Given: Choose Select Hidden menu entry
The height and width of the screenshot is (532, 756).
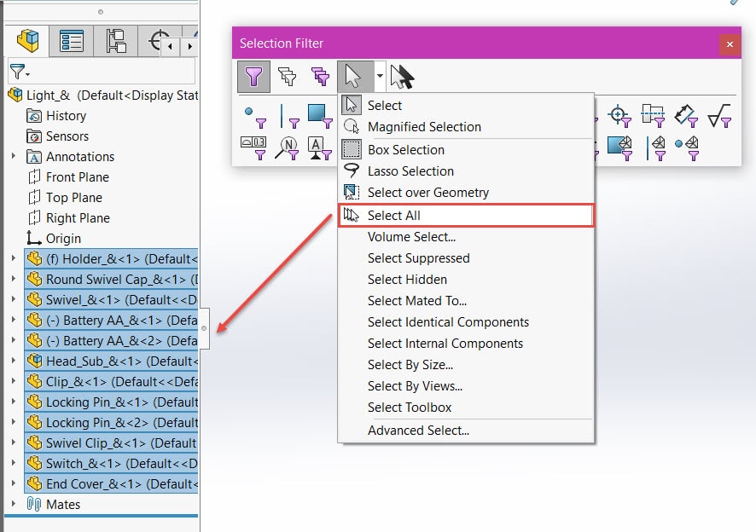Looking at the screenshot, I should tap(466, 279).
